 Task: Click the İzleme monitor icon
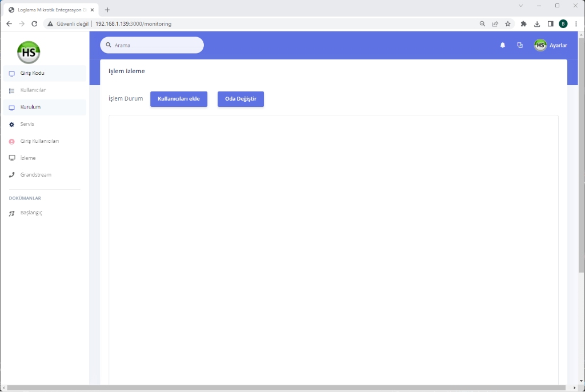click(x=11, y=158)
